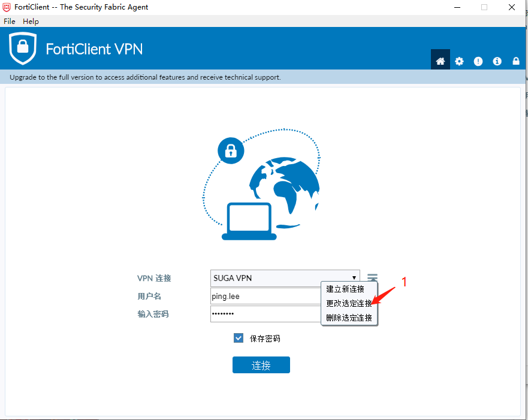Focus the 用户名 field with ping.lee
Image resolution: width=528 pixels, height=420 pixels.
coord(265,296)
